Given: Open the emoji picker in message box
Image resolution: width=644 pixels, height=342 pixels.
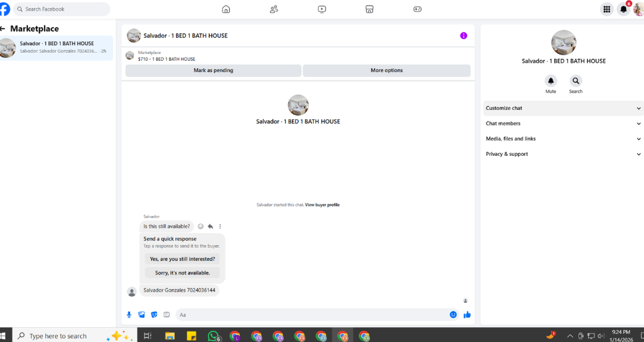Looking at the screenshot, I should (453, 315).
